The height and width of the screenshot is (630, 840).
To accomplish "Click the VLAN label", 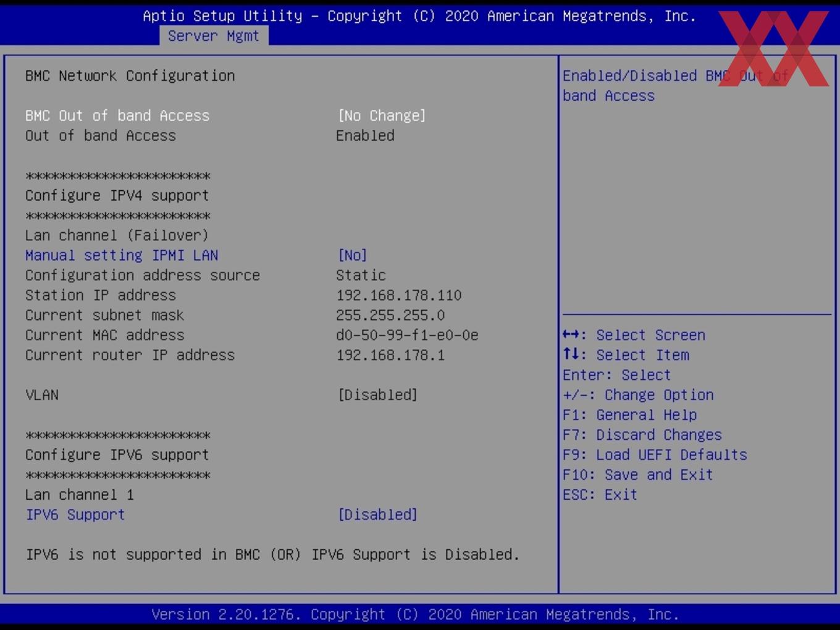I will pos(42,395).
